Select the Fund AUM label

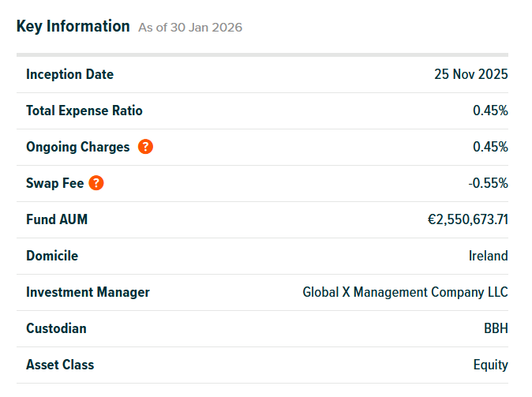57,219
